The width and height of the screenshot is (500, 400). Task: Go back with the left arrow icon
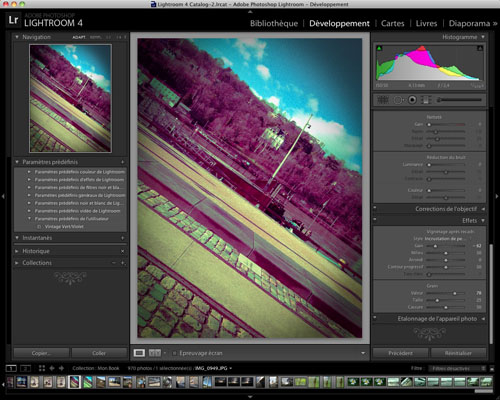point(52,368)
